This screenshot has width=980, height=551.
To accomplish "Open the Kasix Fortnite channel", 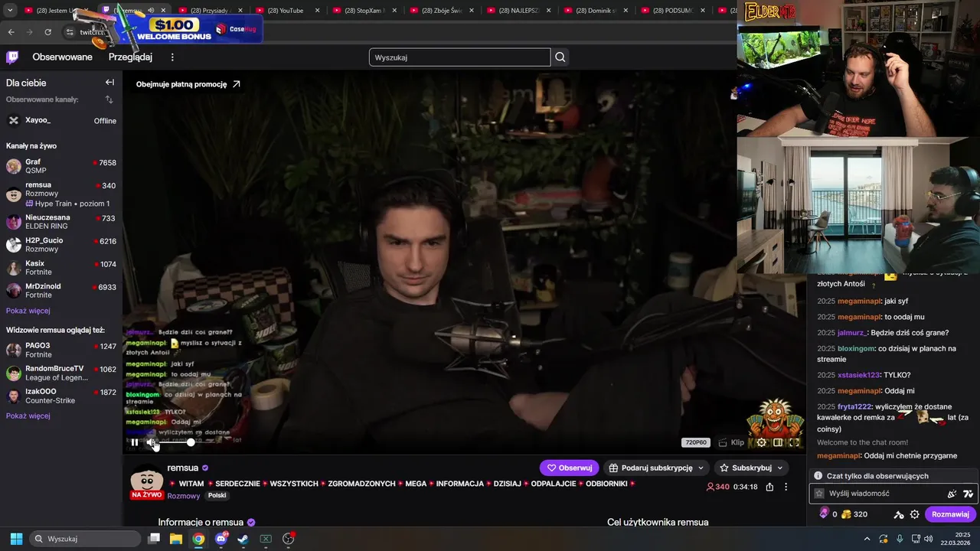I will pyautogui.click(x=61, y=267).
